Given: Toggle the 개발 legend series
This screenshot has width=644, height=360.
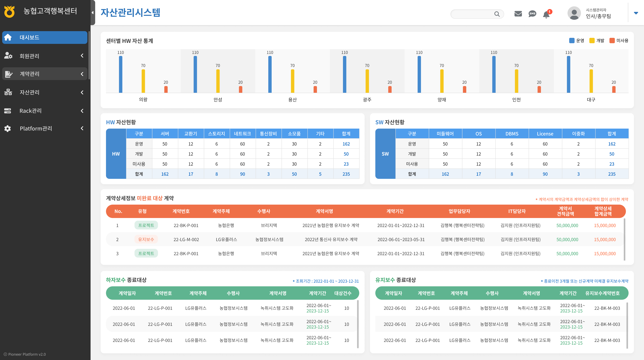Looking at the screenshot, I should (597, 41).
